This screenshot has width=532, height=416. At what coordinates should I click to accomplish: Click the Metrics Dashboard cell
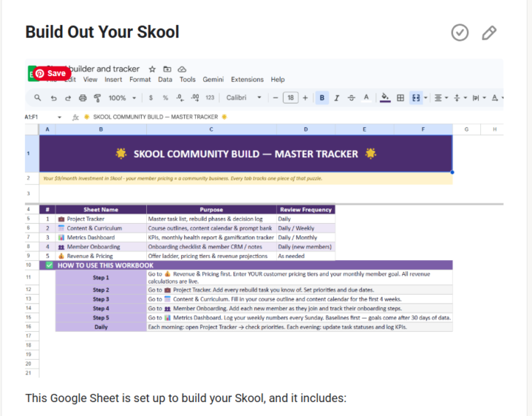101,237
